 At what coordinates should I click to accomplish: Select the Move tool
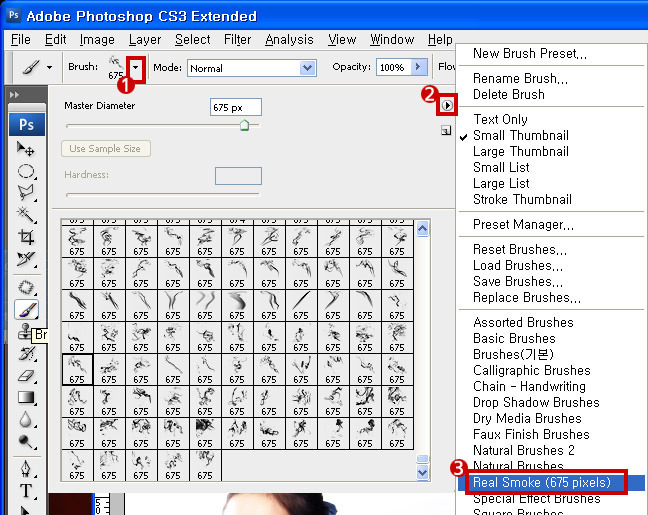[x=26, y=149]
